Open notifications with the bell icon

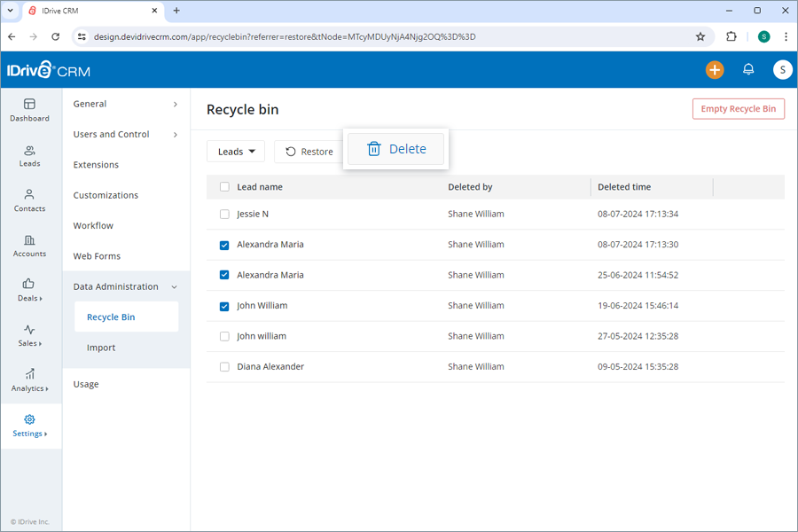(x=748, y=69)
